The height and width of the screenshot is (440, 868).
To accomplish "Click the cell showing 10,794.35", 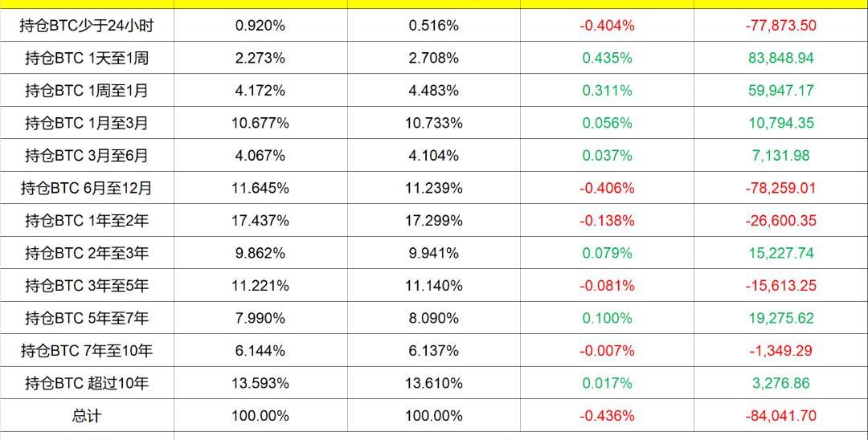I will point(781,123).
